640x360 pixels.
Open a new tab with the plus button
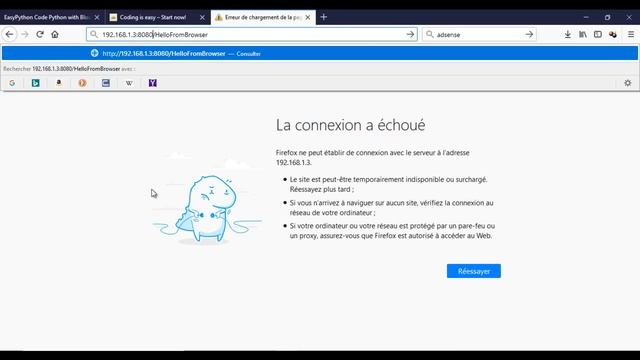[324, 17]
